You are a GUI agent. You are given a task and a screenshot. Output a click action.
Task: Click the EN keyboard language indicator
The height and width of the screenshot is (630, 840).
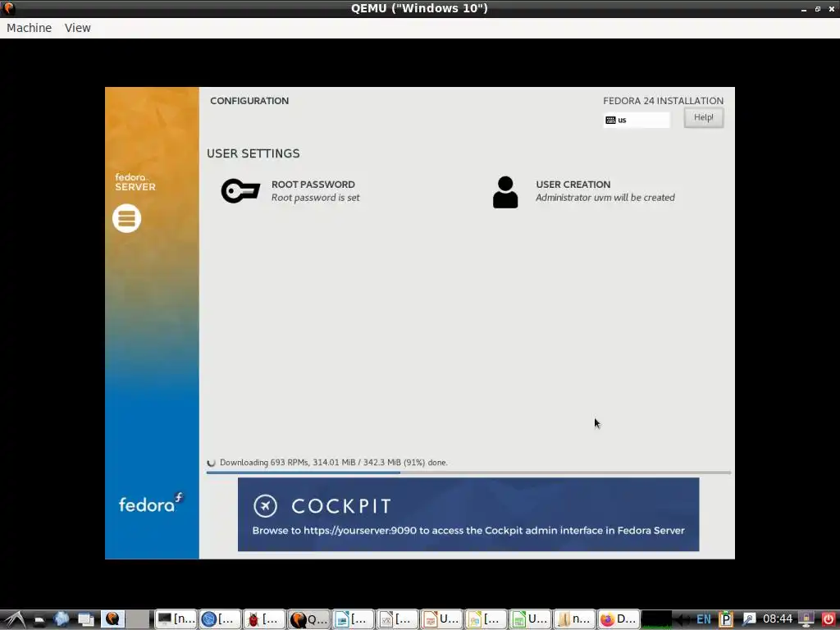703,620
